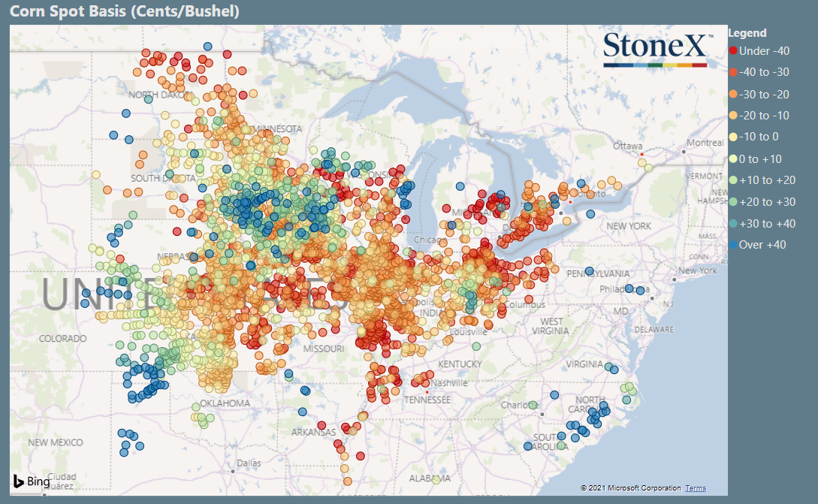
Task: Click the -40 to -30 legend dot
Action: (x=733, y=72)
